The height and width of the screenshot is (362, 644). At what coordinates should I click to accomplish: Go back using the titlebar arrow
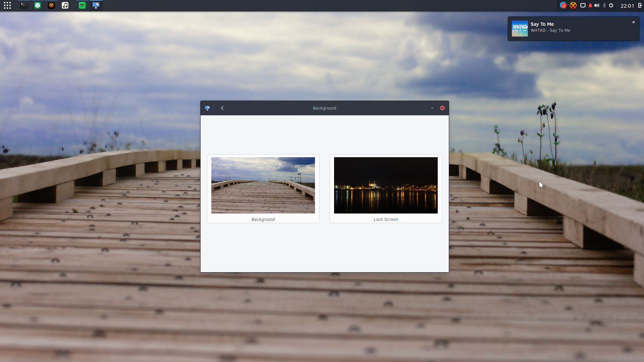[222, 108]
